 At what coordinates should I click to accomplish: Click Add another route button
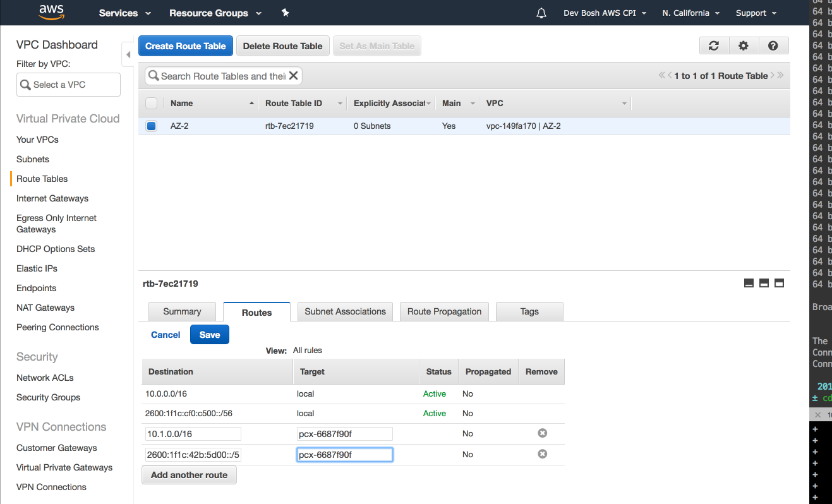[189, 475]
